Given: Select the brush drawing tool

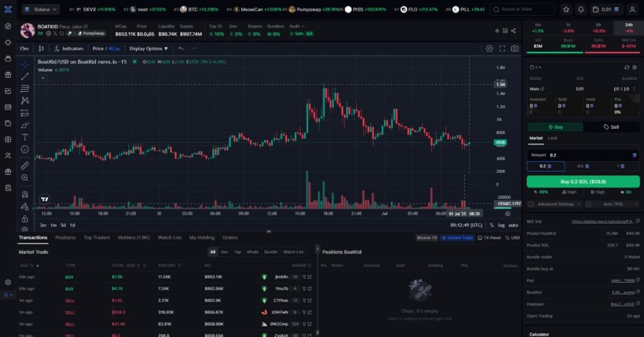Looking at the screenshot, I should pos(25,124).
